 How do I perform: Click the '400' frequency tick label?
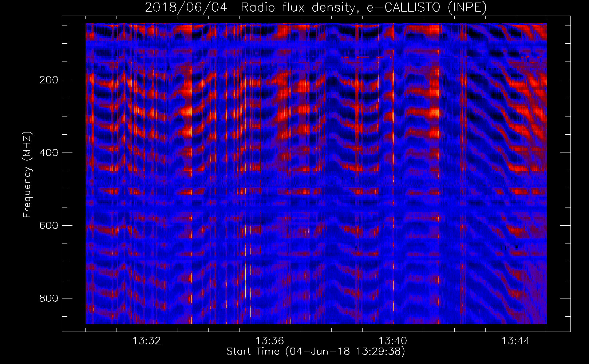(49, 153)
